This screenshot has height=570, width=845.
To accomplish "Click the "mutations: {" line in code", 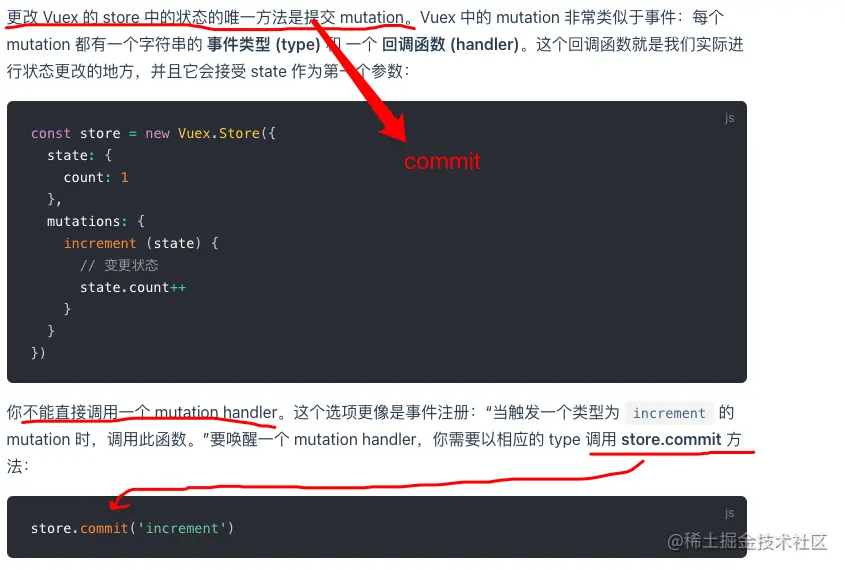I will (x=95, y=221).
